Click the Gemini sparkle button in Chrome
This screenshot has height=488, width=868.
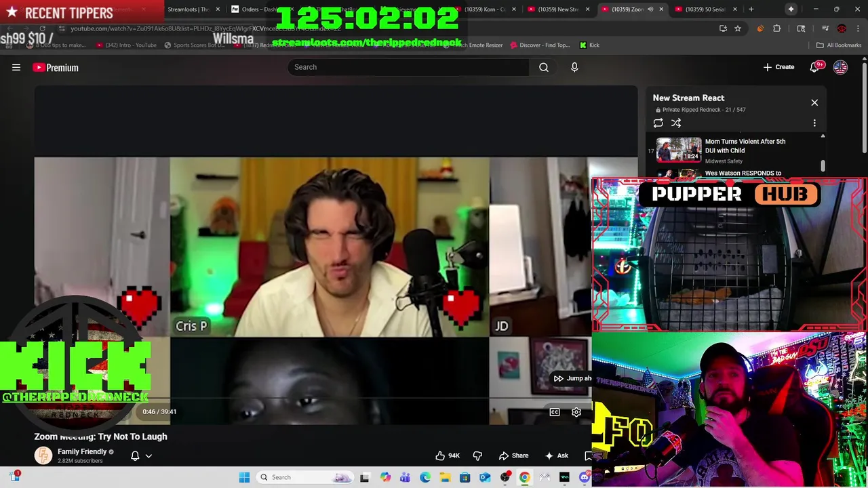tap(791, 9)
